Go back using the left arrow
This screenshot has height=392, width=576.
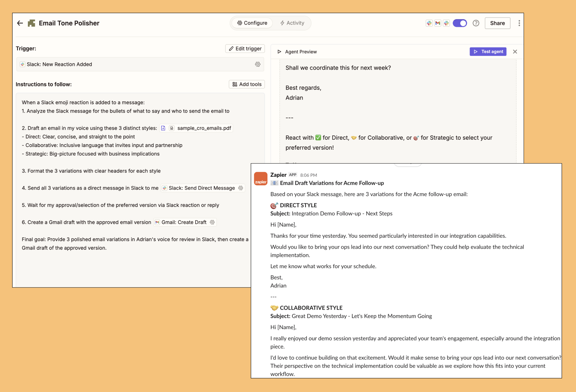point(20,23)
